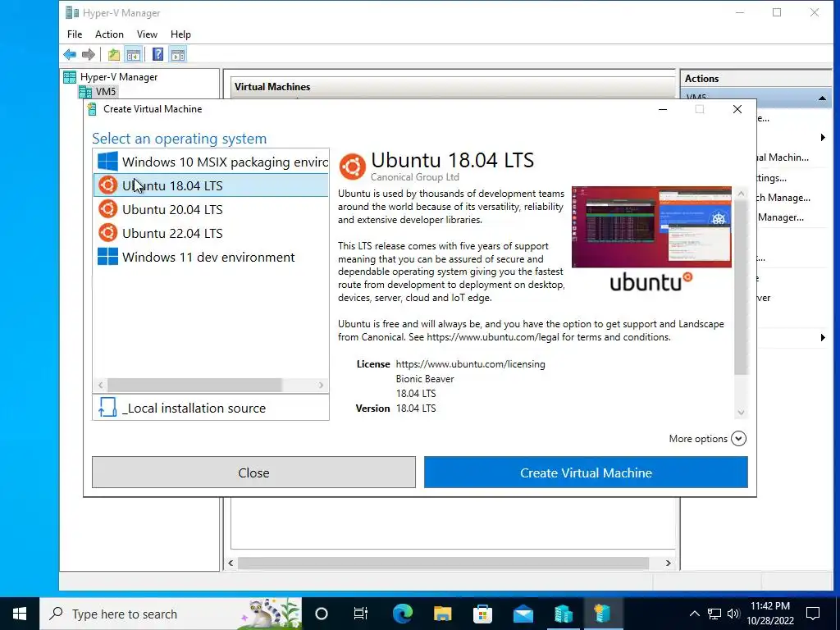Select Ubuntu 18.04 LTS in the list
Screen dimensions: 840x630
pos(211,185)
